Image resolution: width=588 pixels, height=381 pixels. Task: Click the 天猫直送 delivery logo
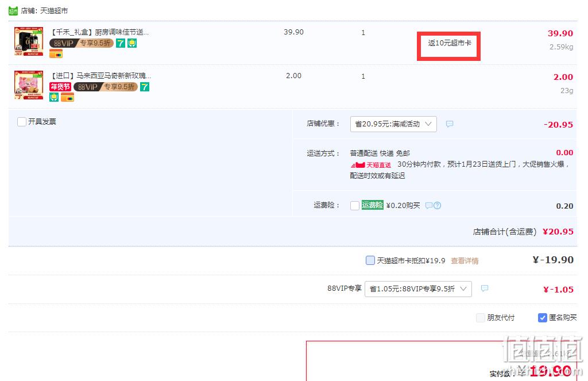click(x=371, y=165)
